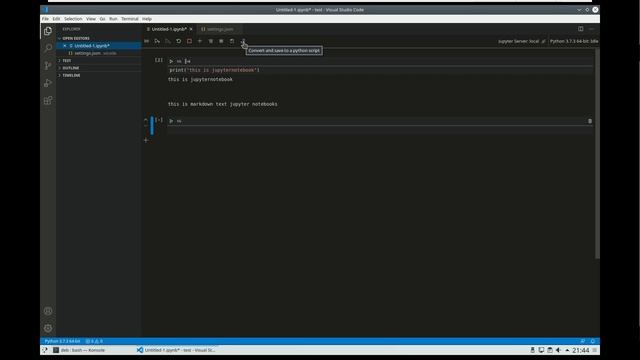Open the variable explorer
640x360 pixels.
click(x=221, y=41)
